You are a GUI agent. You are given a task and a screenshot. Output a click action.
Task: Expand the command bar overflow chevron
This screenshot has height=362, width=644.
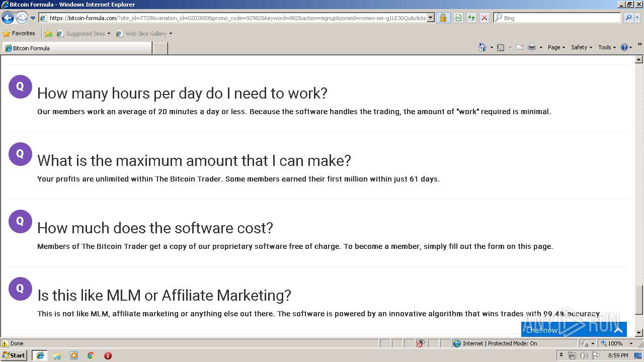pos(639,45)
